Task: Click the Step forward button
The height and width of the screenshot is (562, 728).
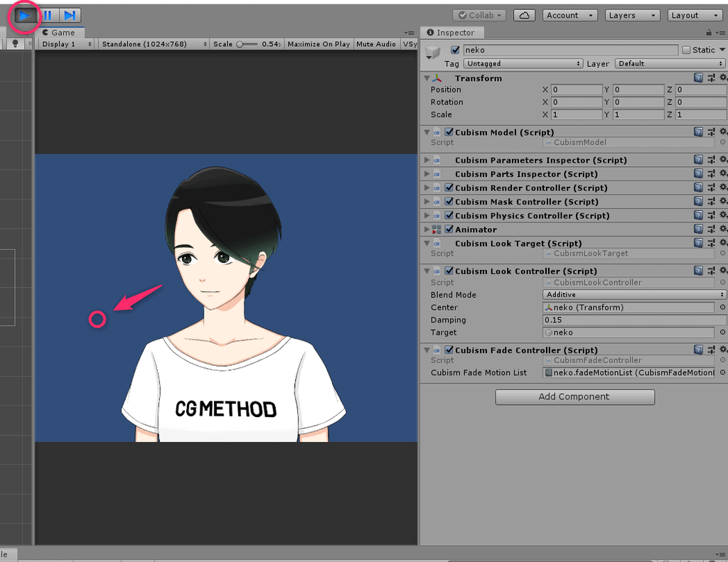Action: [x=69, y=15]
